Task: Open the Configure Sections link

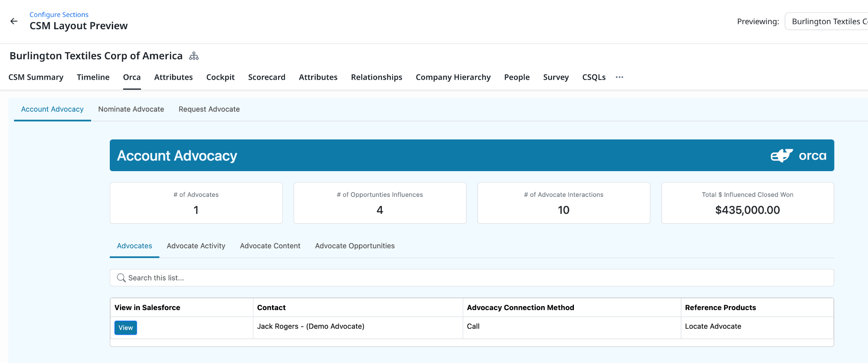Action: point(59,14)
